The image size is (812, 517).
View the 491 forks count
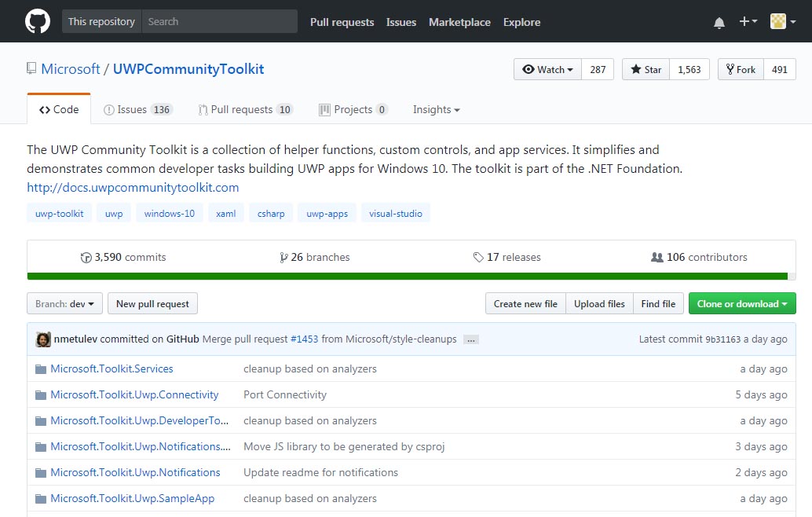pos(779,69)
